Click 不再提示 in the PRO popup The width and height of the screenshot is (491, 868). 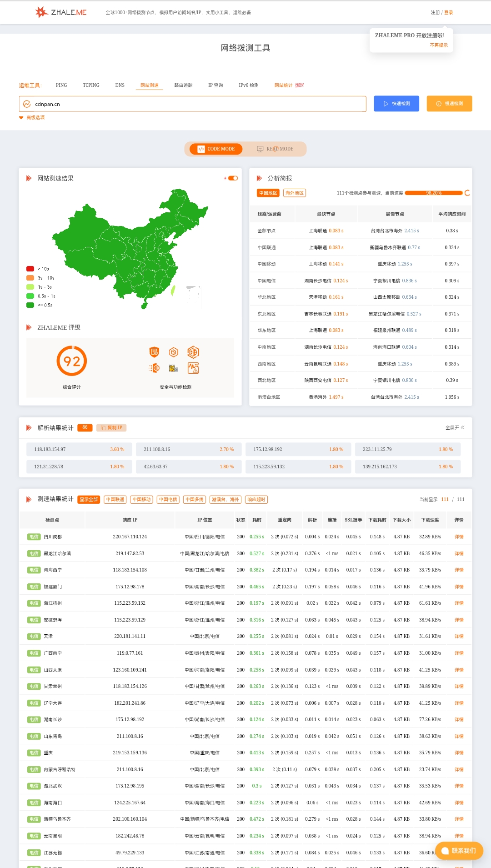tap(439, 45)
